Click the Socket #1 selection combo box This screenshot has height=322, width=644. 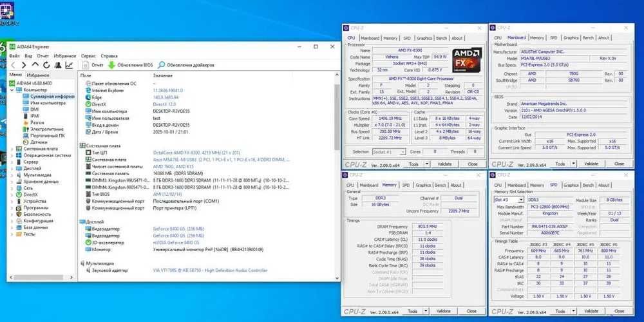click(x=388, y=152)
